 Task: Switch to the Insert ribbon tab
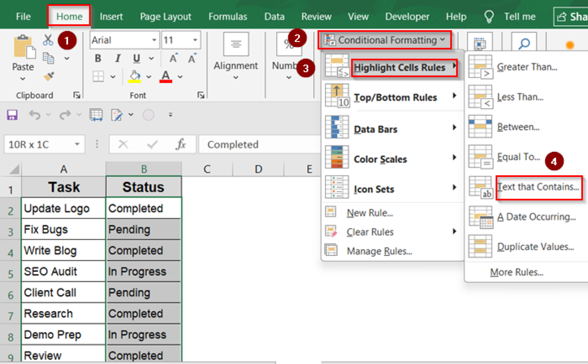click(x=111, y=16)
